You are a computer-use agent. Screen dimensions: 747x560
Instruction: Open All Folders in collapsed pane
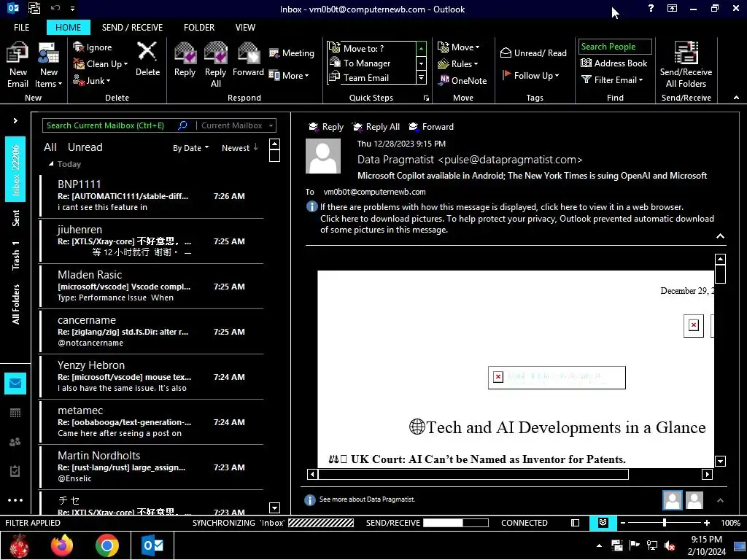pos(15,304)
